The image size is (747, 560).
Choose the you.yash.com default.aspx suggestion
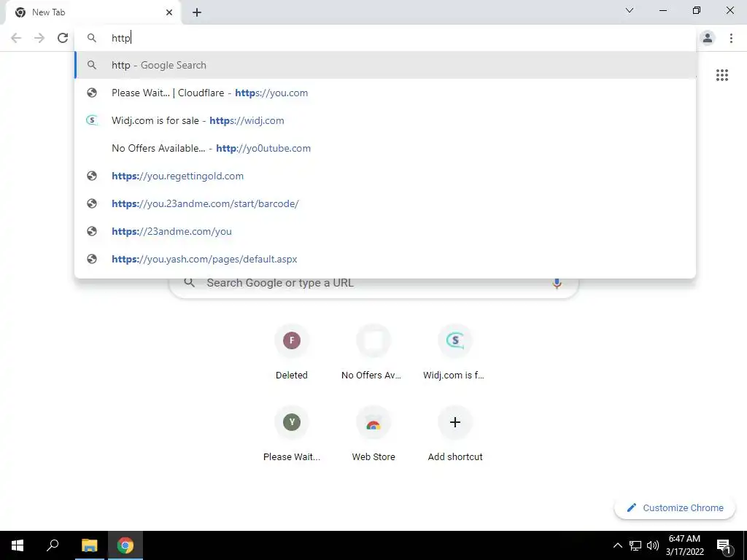point(385,259)
